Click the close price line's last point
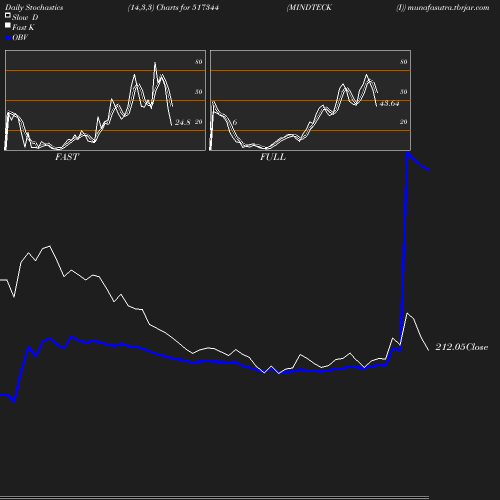 coord(428,350)
